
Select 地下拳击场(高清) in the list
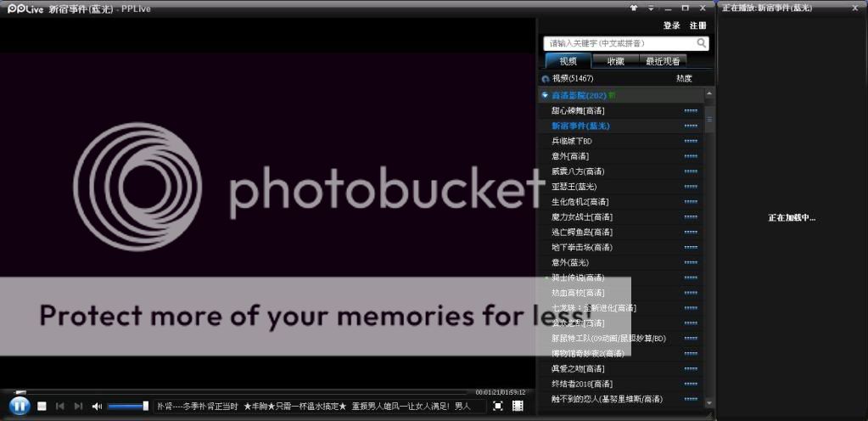581,247
